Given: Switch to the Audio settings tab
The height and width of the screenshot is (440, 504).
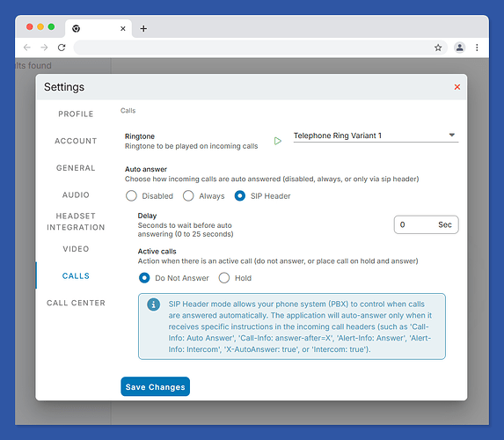Looking at the screenshot, I should click(76, 194).
